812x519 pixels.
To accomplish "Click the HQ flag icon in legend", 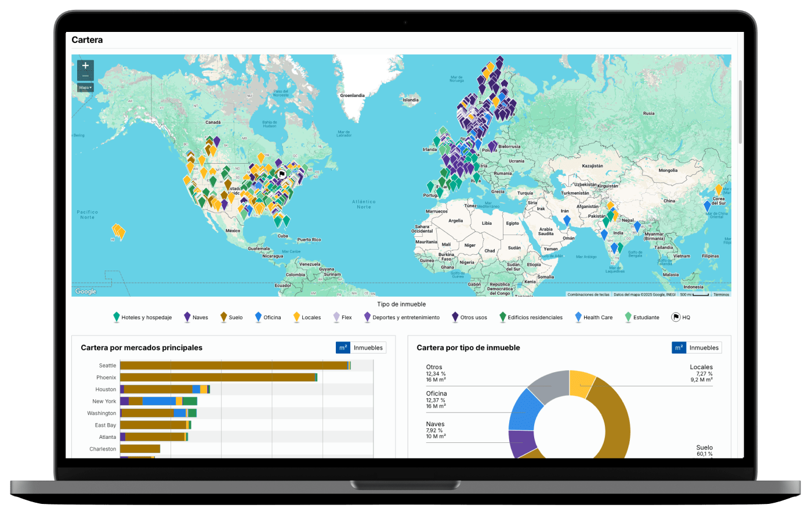I will tap(676, 317).
